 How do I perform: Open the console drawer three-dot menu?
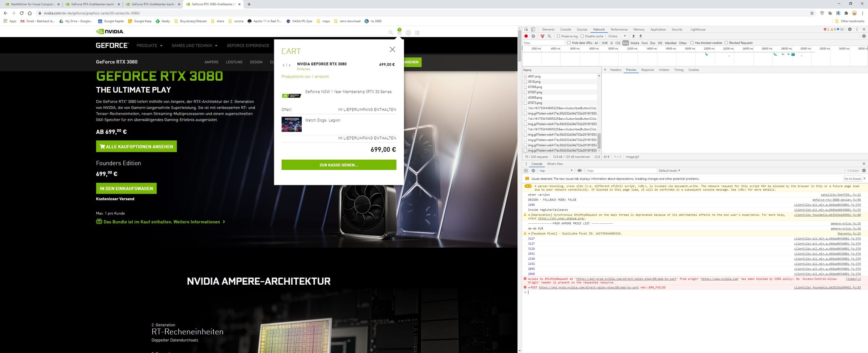[x=526, y=164]
